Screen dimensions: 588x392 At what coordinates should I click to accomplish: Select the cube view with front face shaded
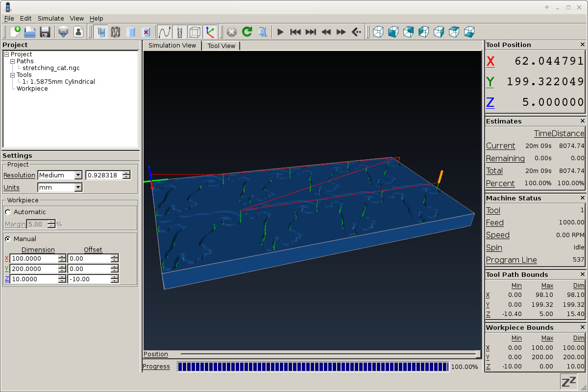(393, 32)
